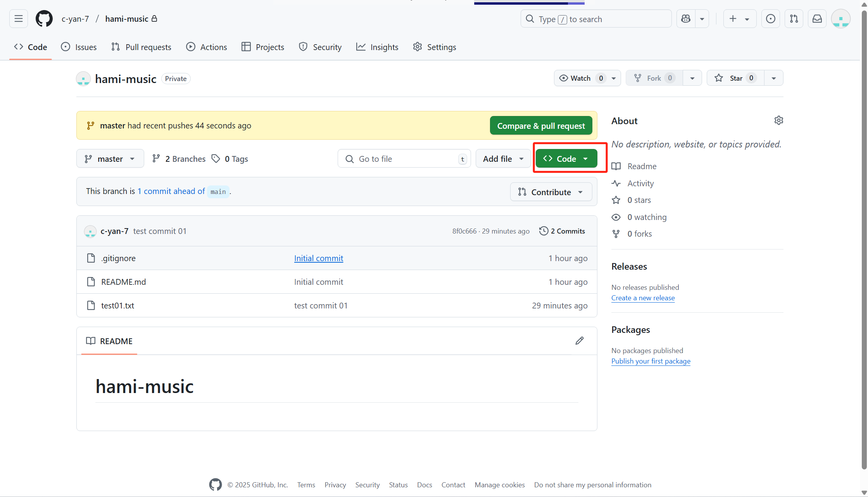The image size is (868, 497).
Task: View pull requests via the header merge icon
Action: 794,18
